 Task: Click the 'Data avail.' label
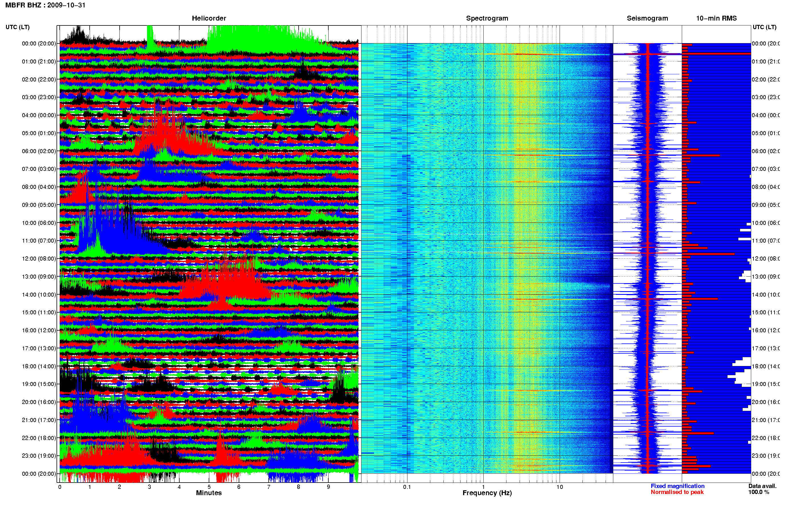(x=762, y=486)
